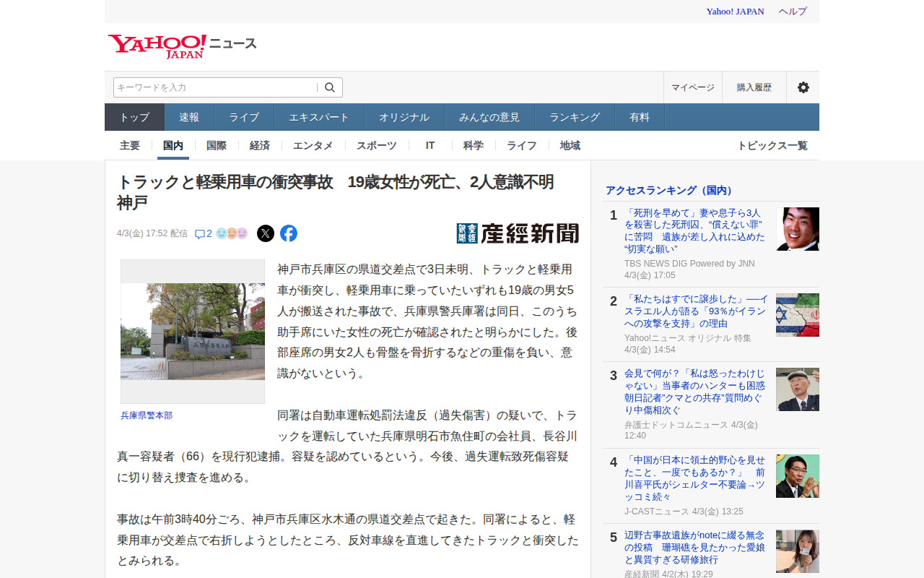Open 購入履歴 purchase history
Image resolution: width=924 pixels, height=578 pixels.
tap(754, 87)
